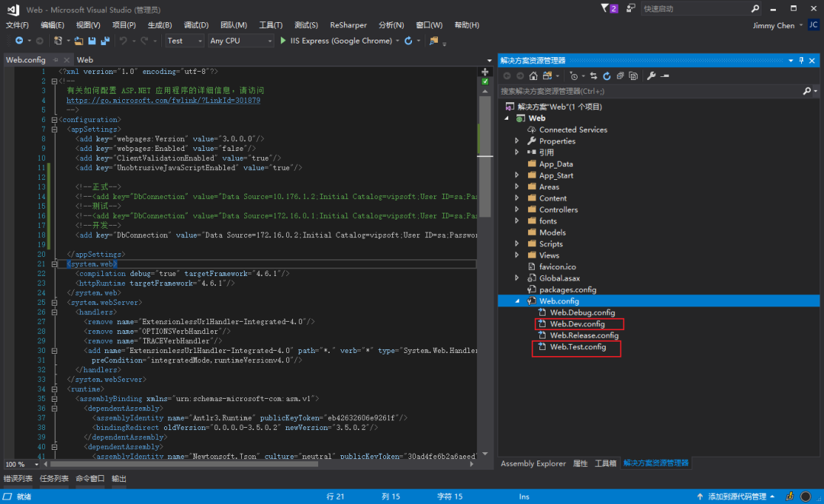Image resolution: width=824 pixels, height=504 pixels.
Task: Expand the Global.asax node
Action: coord(517,278)
